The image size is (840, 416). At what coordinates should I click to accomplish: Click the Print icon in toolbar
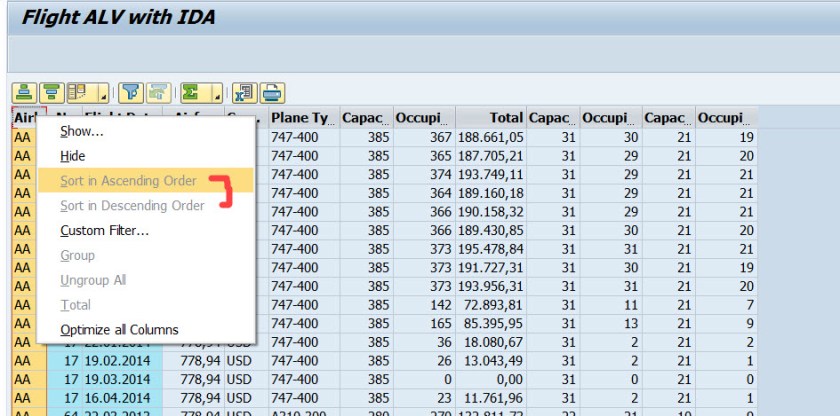272,93
